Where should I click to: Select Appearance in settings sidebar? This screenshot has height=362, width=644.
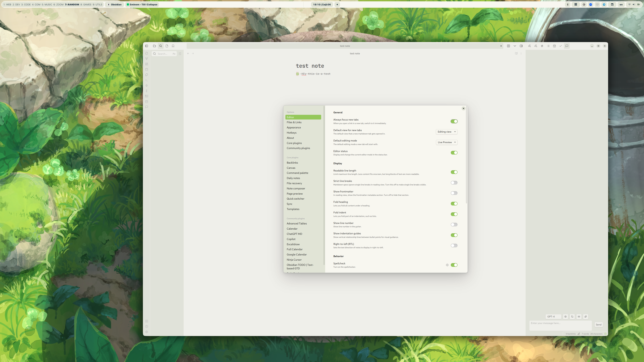tap(294, 127)
